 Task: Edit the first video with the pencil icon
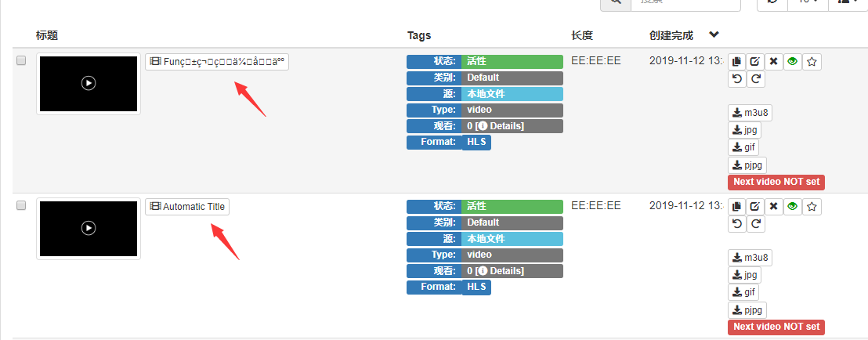(x=754, y=62)
